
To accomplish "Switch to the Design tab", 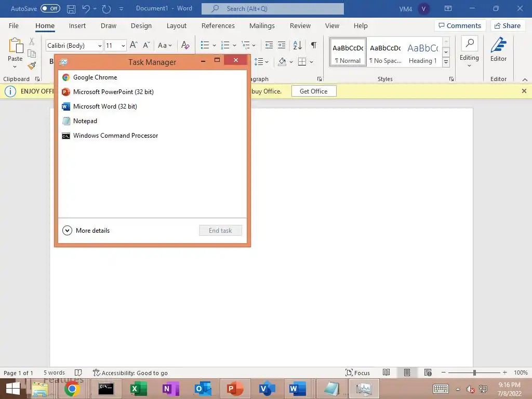I will coord(141,26).
